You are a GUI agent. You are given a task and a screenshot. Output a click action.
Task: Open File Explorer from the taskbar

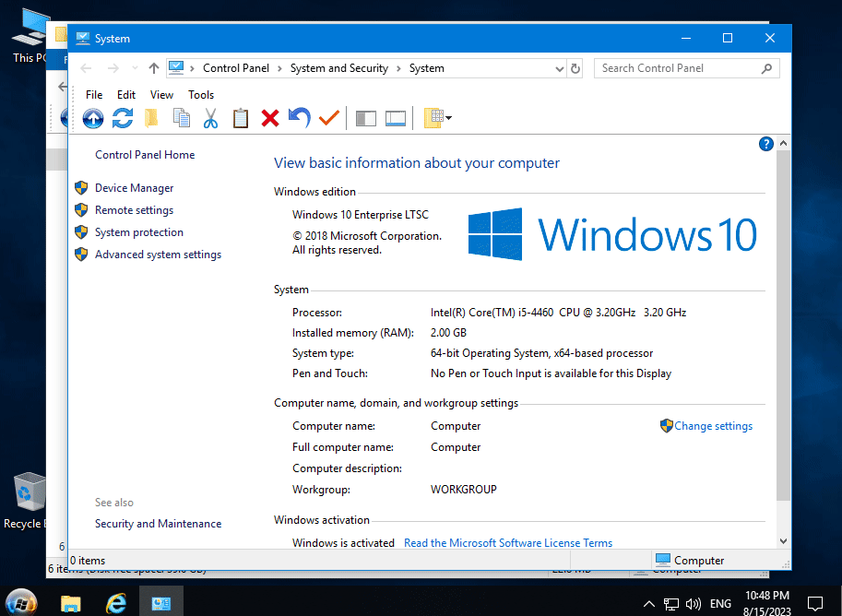tap(70, 602)
